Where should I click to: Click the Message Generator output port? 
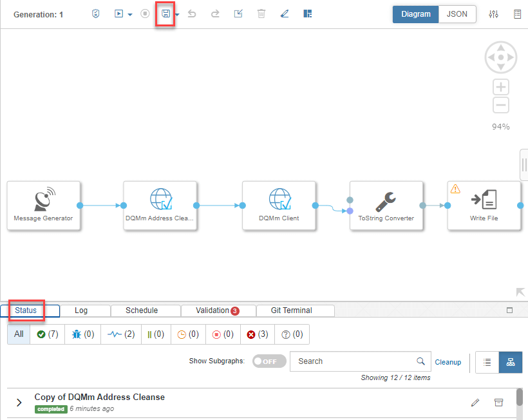80,205
